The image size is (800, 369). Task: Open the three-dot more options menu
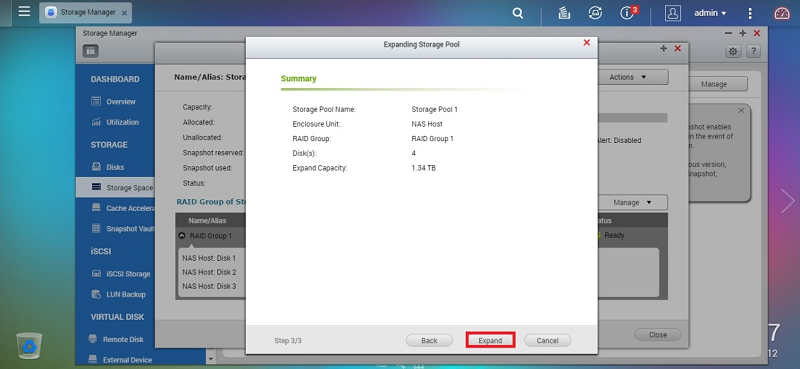pyautogui.click(x=749, y=13)
